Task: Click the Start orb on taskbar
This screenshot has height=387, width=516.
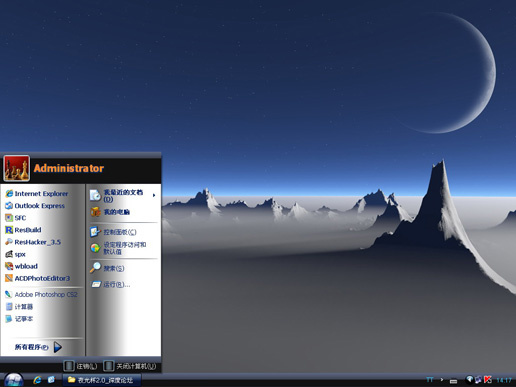Action: pyautogui.click(x=14, y=380)
